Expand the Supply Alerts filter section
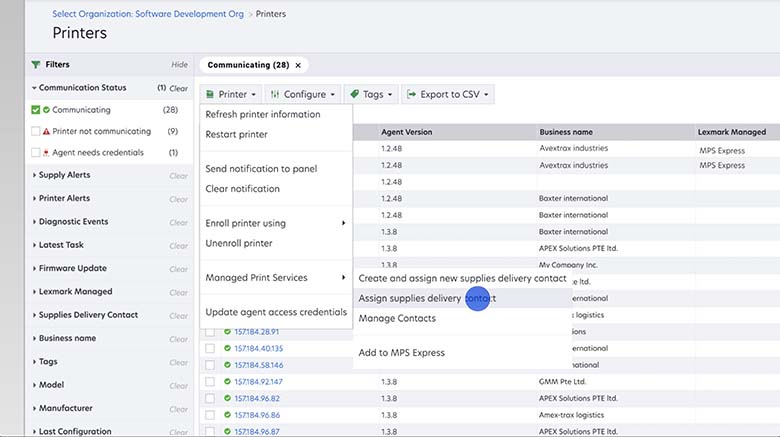 coord(66,175)
